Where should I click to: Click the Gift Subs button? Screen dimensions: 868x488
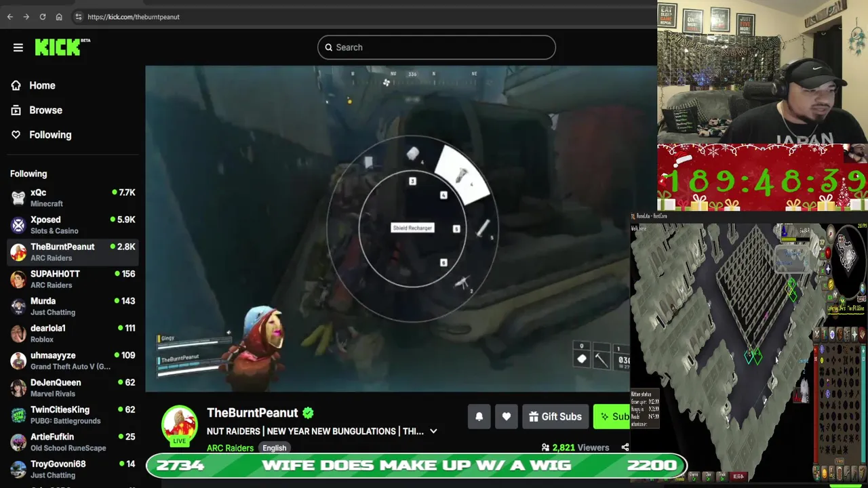point(555,417)
